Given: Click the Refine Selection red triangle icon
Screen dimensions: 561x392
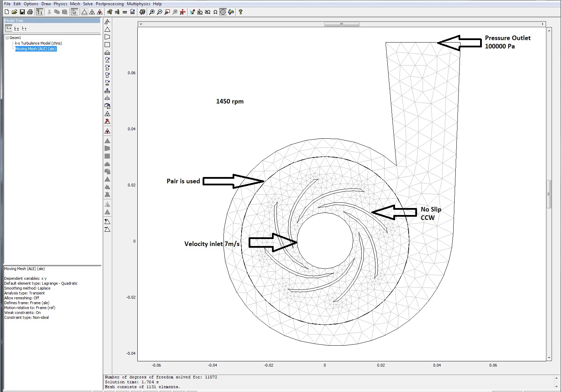Looking at the screenshot, I should [x=100, y=12].
